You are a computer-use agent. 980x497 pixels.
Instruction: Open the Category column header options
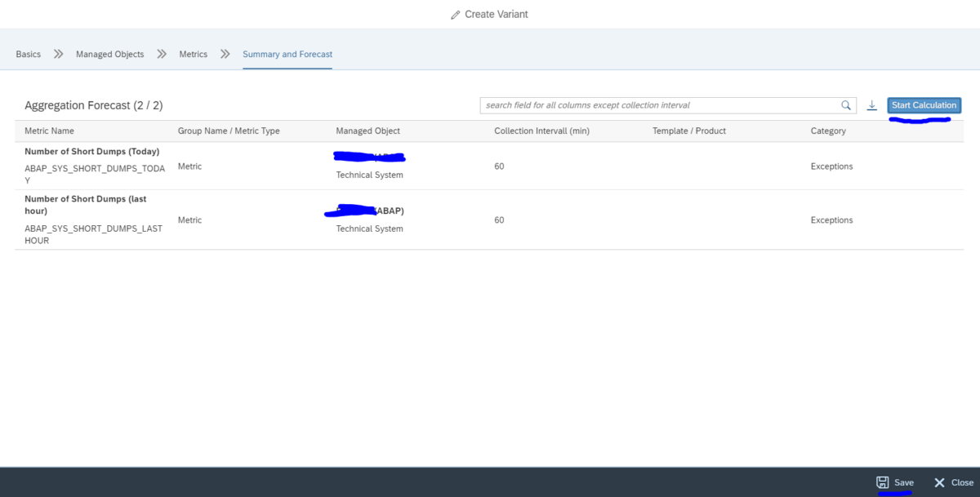pyautogui.click(x=827, y=131)
